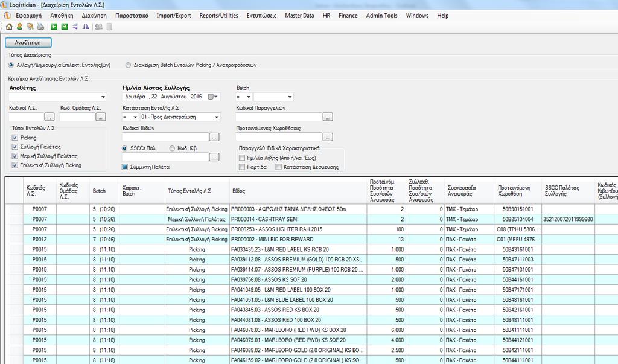Open the Reports/Utilities menu
The image size is (618, 364).
218,16
